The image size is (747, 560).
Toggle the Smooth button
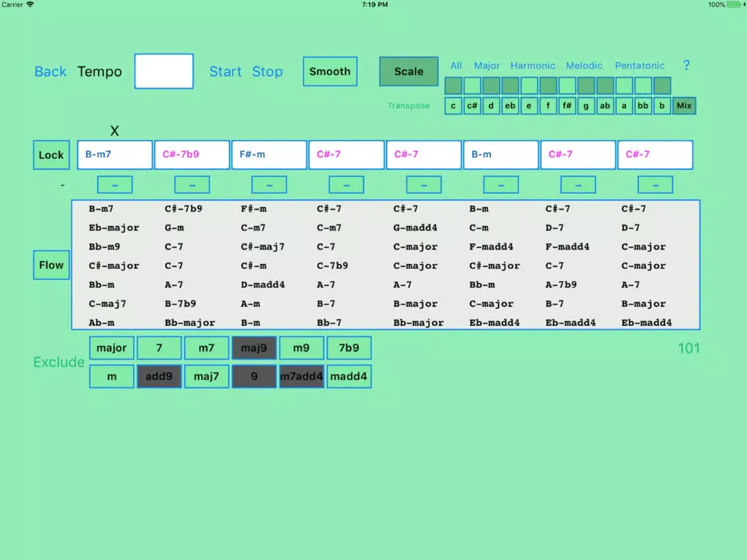[329, 72]
